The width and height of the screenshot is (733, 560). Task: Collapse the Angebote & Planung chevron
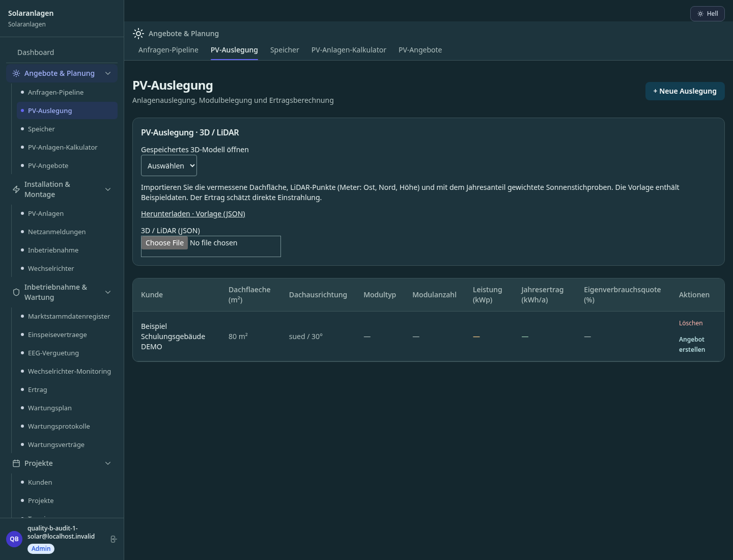tap(108, 73)
